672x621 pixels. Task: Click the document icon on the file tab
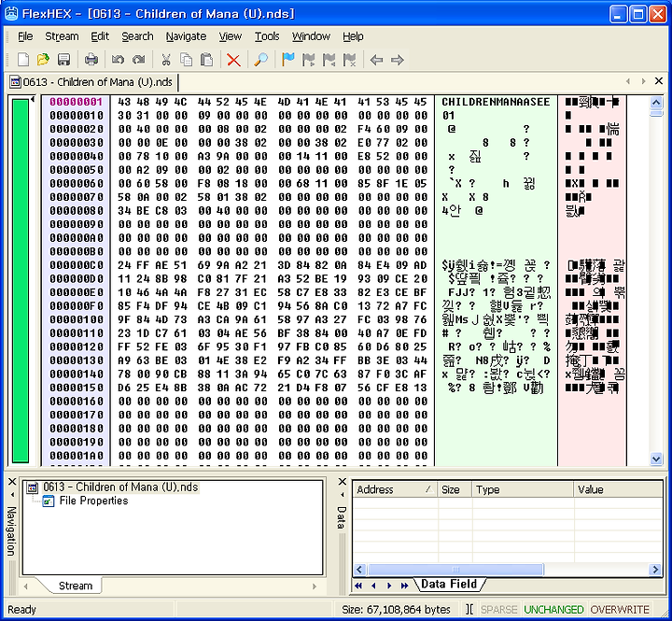pyautogui.click(x=16, y=82)
